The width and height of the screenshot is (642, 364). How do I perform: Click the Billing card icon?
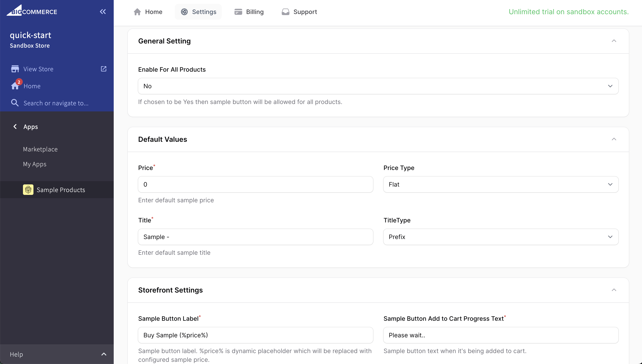[238, 12]
